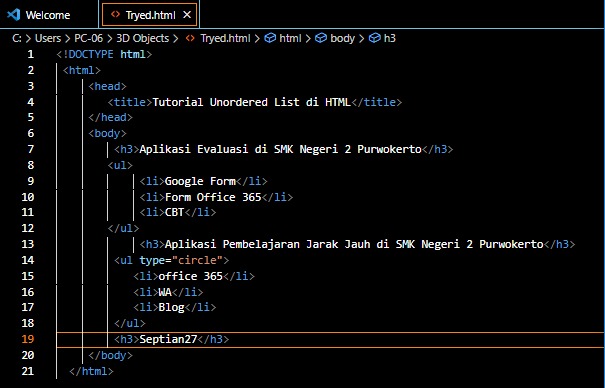
Task: Click the type attribute on line 14
Action: click(152, 260)
